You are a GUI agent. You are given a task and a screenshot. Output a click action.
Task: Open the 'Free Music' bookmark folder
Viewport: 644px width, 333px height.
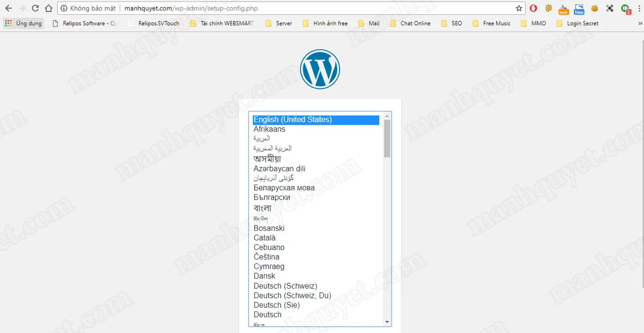491,23
